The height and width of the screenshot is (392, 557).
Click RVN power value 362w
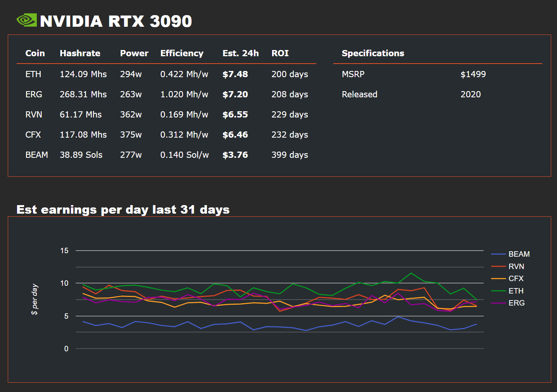(x=131, y=114)
